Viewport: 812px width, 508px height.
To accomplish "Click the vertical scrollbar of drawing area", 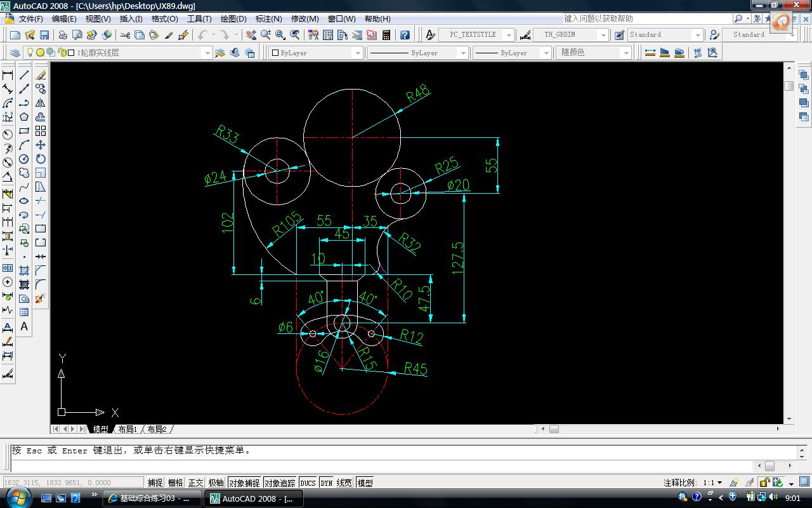I will [x=789, y=243].
